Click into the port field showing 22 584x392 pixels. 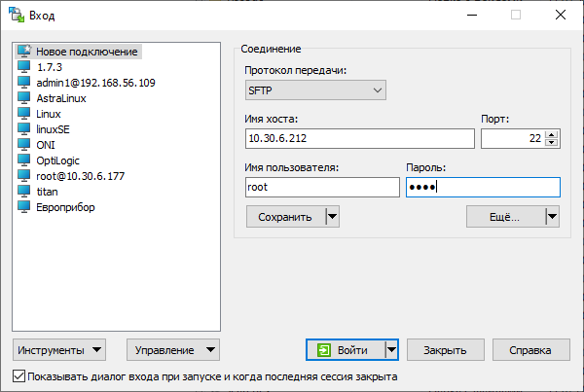click(513, 138)
